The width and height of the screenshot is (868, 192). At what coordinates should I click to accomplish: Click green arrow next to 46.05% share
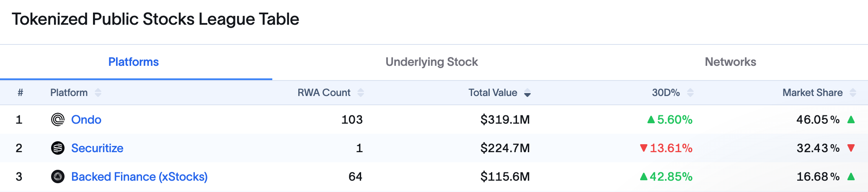851,119
